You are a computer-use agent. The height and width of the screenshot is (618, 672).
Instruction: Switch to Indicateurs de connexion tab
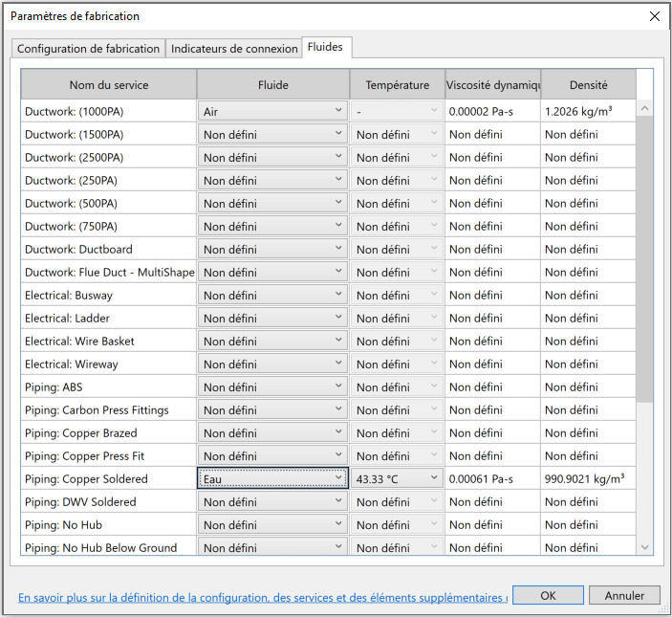tap(234, 49)
